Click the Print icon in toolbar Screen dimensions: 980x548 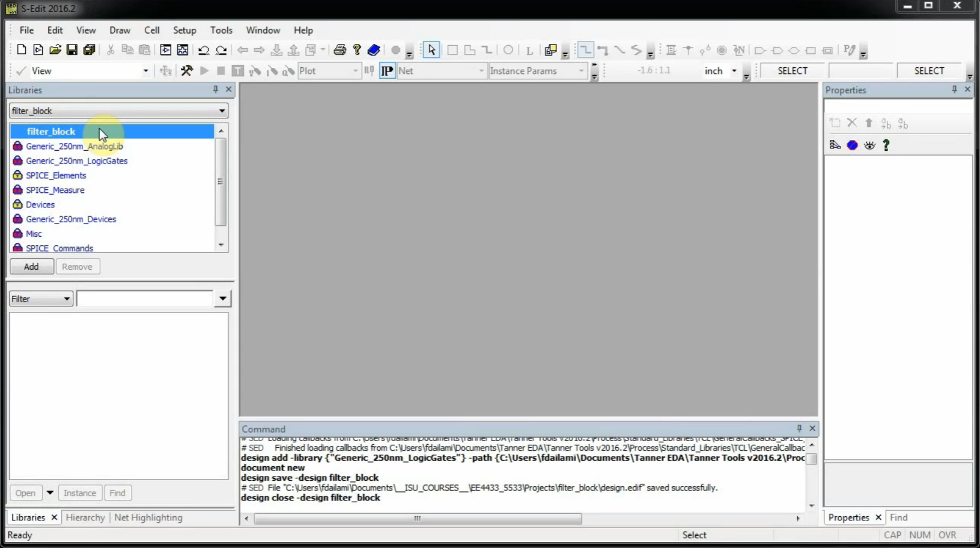(339, 50)
